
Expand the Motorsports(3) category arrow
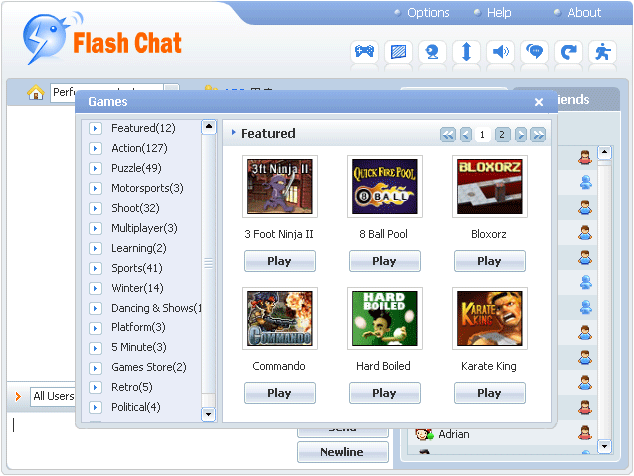[x=95, y=188]
